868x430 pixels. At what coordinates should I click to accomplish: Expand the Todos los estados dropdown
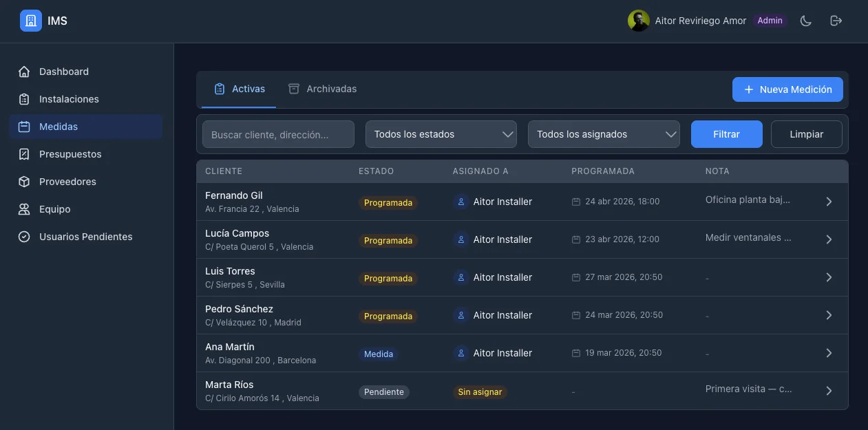(441, 135)
